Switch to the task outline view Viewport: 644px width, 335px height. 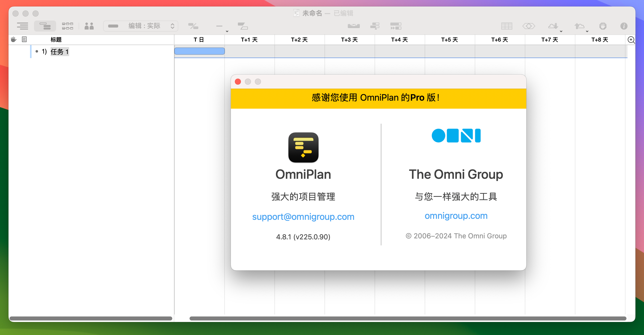tap(22, 26)
